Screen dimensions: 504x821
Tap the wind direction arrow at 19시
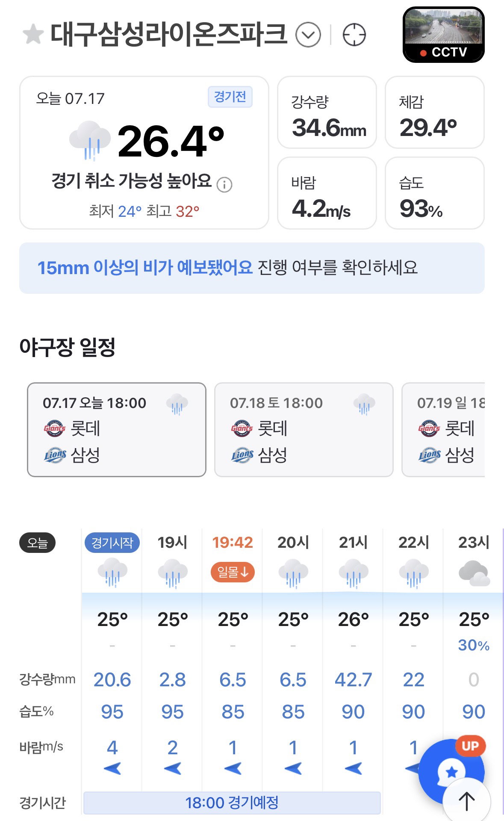(x=172, y=768)
